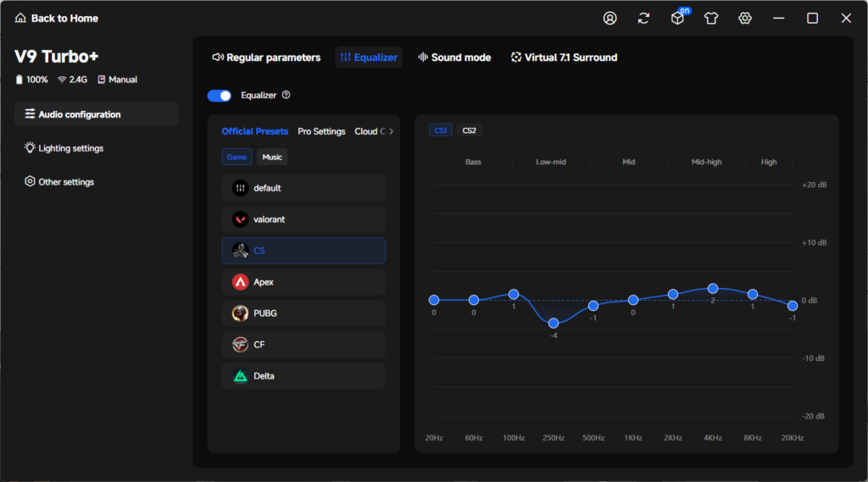
Task: Click the Mid-high frequency range label
Action: point(706,162)
